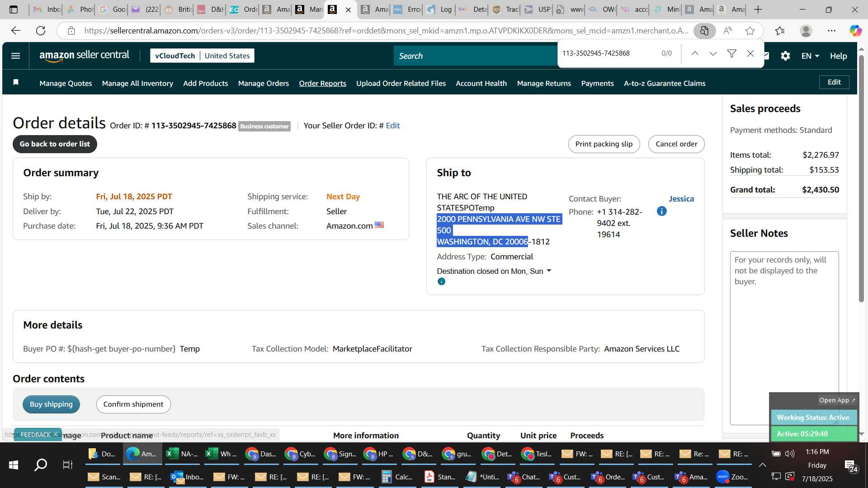Switch marketplace via vCloudTech United States selector

tap(202, 56)
